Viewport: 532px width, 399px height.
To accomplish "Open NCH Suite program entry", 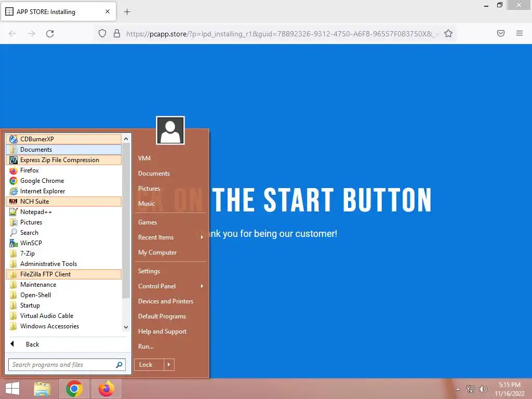I will pyautogui.click(x=63, y=202).
